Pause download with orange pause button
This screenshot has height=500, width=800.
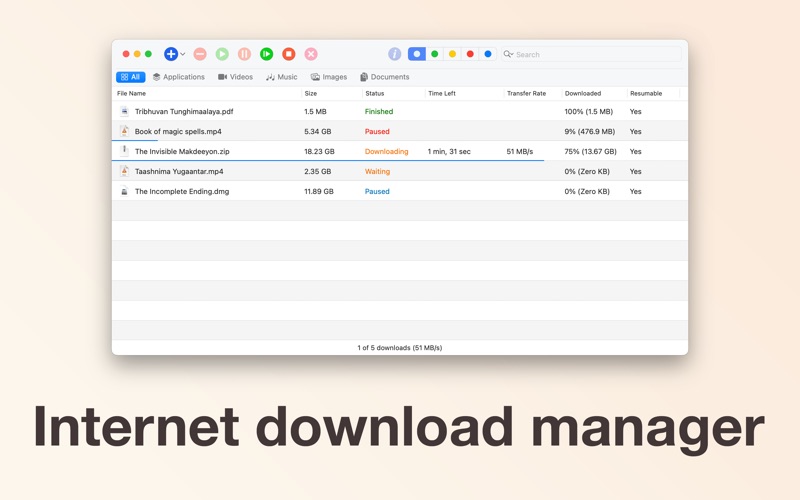[x=244, y=54]
